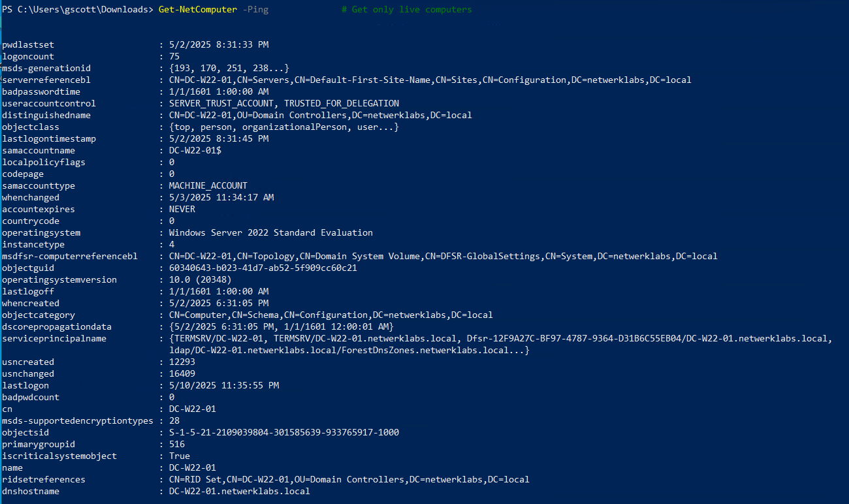Click the serviceprincipalname property label
849x504 pixels.
tap(54, 339)
